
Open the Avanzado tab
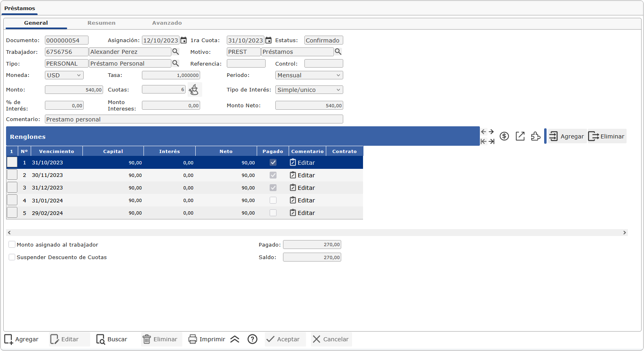[x=167, y=23]
